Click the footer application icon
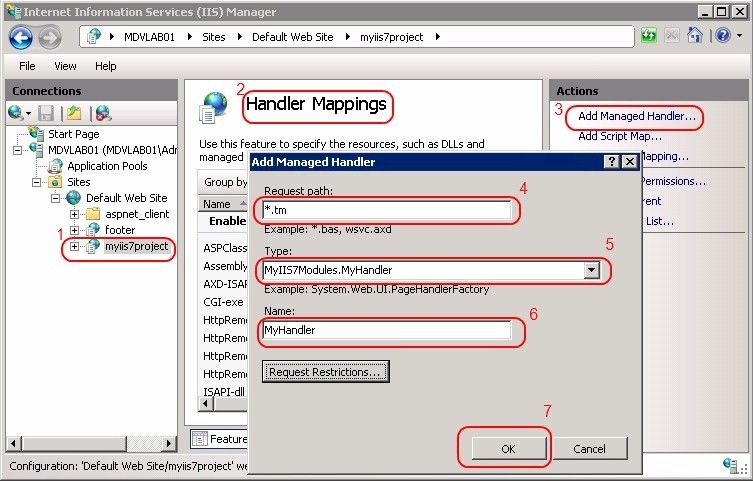The image size is (753, 481). tap(93, 230)
